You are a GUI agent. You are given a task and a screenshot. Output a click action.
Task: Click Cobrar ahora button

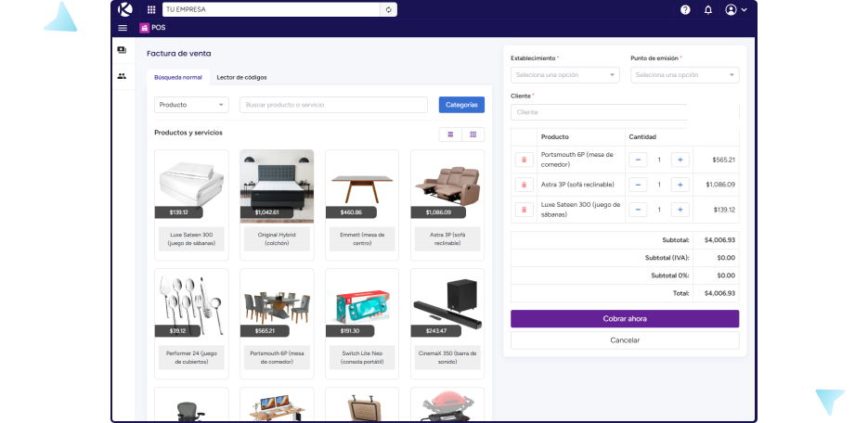pos(625,318)
